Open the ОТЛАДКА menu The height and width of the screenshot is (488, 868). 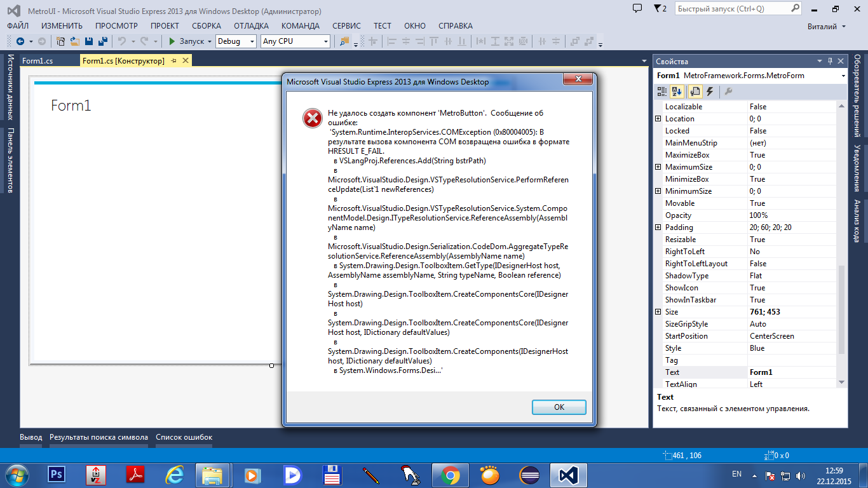[251, 26]
